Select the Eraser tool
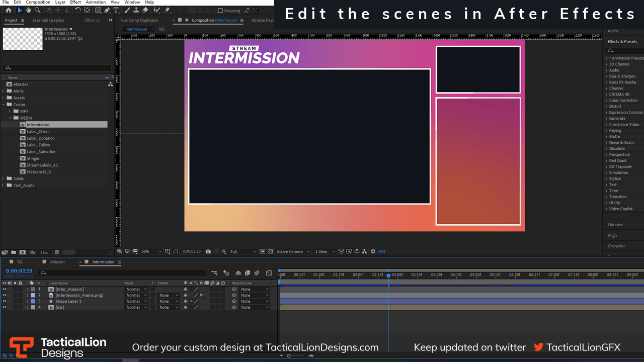Viewport: 644px width, 362px height. [x=145, y=10]
